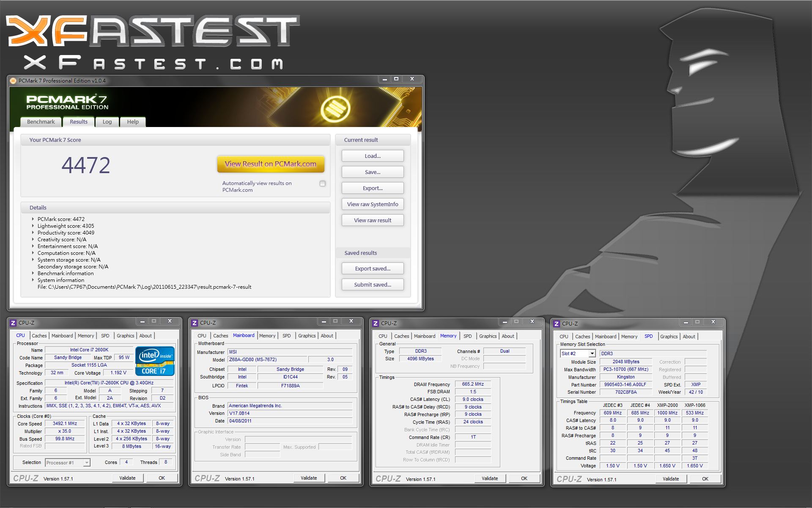This screenshot has width=812, height=508.
Task: Click the PCMark 7 title bar icon
Action: point(13,81)
